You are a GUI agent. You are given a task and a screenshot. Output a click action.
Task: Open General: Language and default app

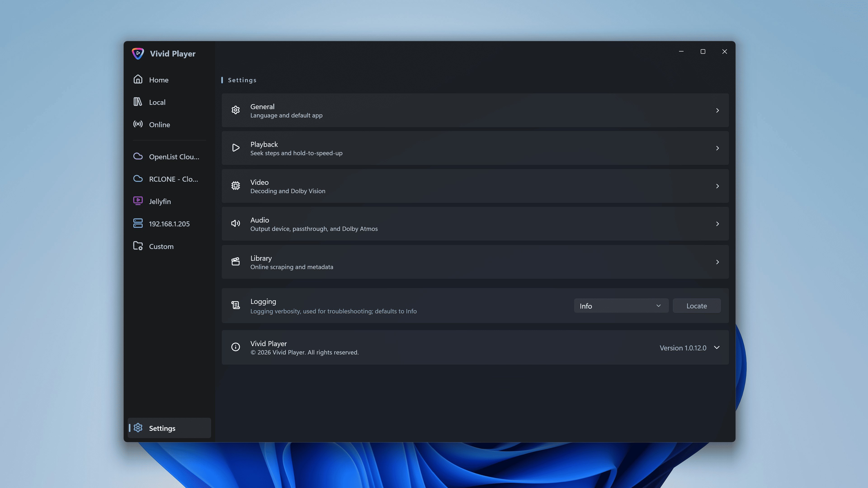click(x=475, y=110)
